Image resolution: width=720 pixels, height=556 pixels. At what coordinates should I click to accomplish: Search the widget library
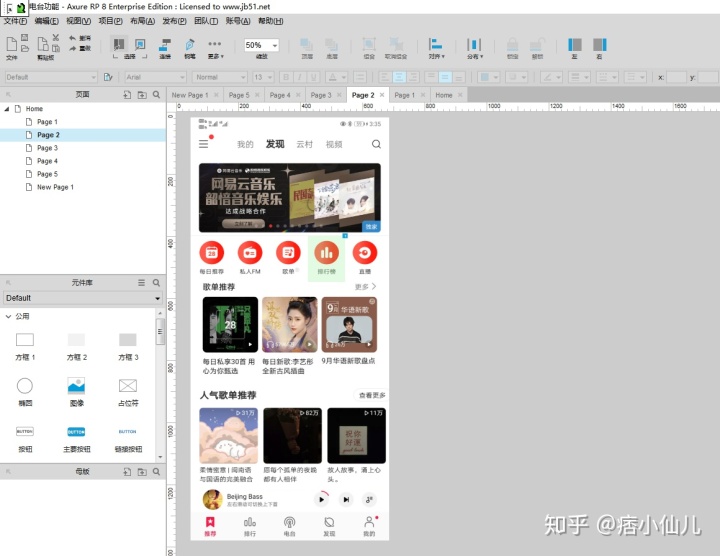156,283
